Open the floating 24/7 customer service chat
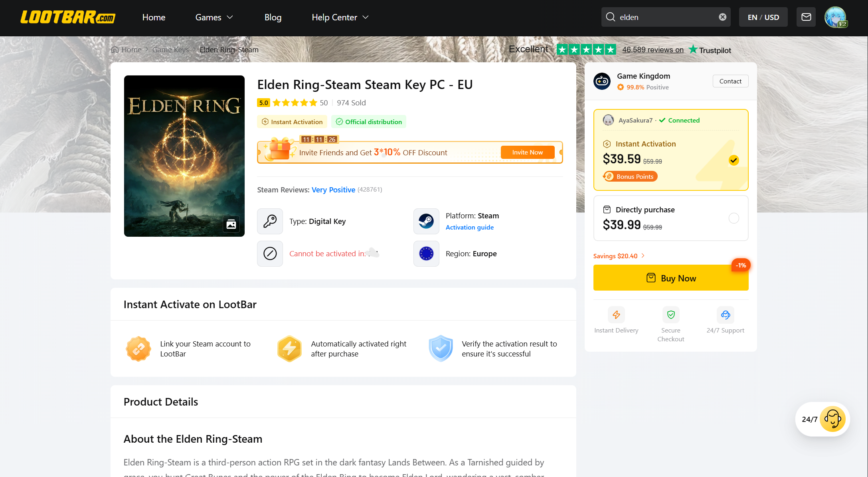Image resolution: width=868 pixels, height=477 pixels. coord(823,419)
